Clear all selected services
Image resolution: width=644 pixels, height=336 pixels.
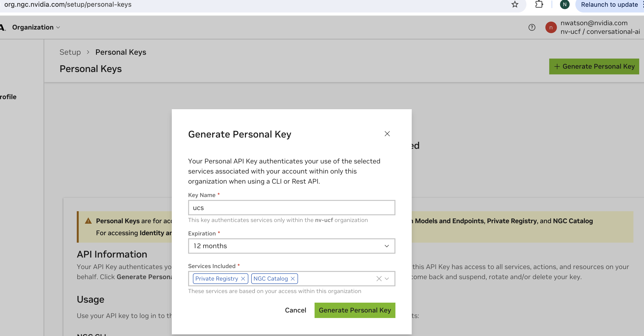(x=379, y=278)
